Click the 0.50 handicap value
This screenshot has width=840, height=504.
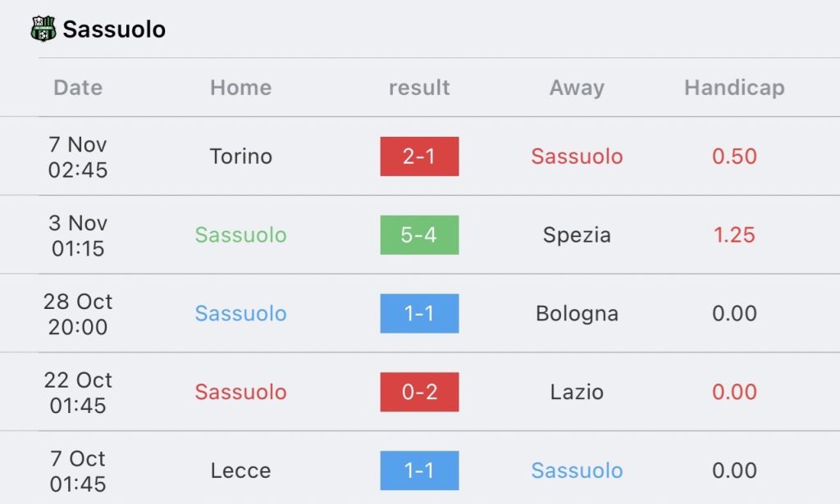click(x=734, y=157)
